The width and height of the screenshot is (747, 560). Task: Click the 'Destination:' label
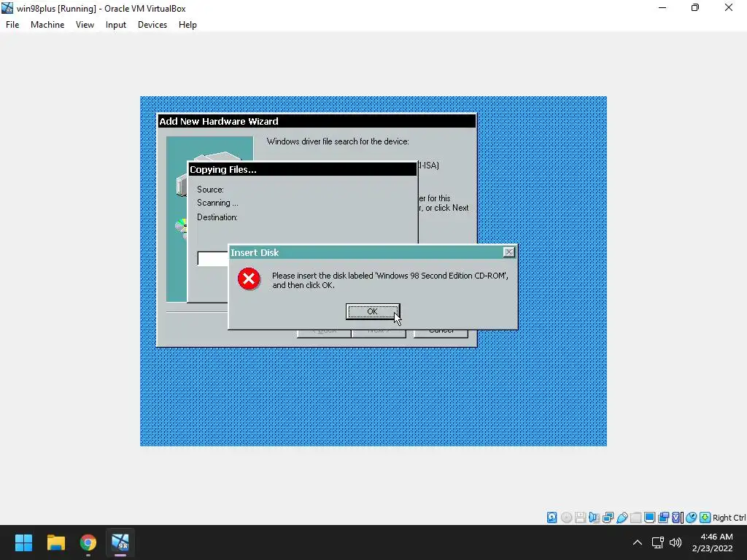pyautogui.click(x=217, y=217)
